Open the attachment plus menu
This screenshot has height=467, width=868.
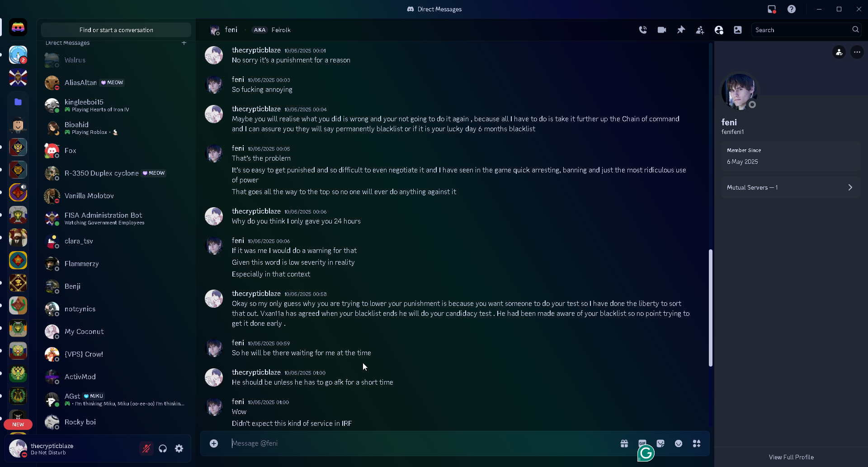click(214, 443)
